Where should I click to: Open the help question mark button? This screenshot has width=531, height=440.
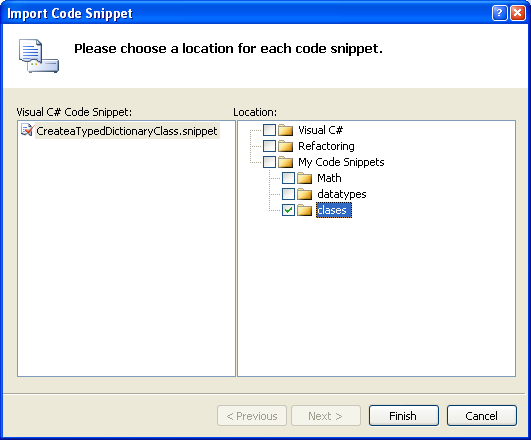coord(500,13)
